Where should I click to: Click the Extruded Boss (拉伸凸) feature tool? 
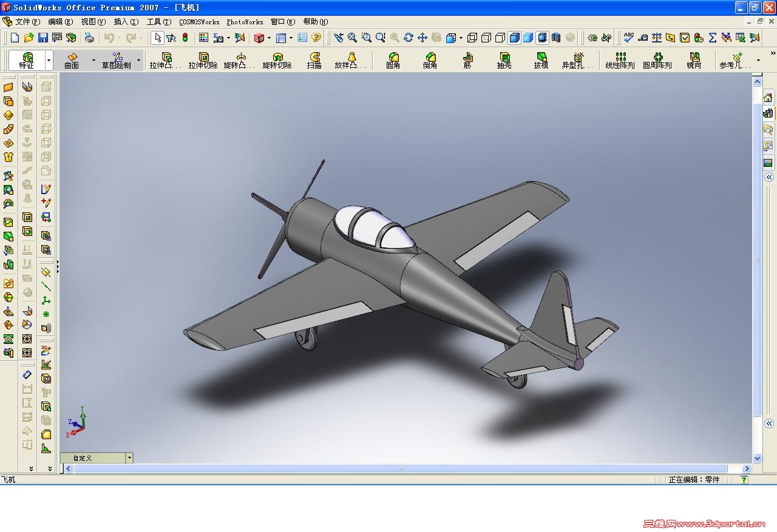[166, 60]
